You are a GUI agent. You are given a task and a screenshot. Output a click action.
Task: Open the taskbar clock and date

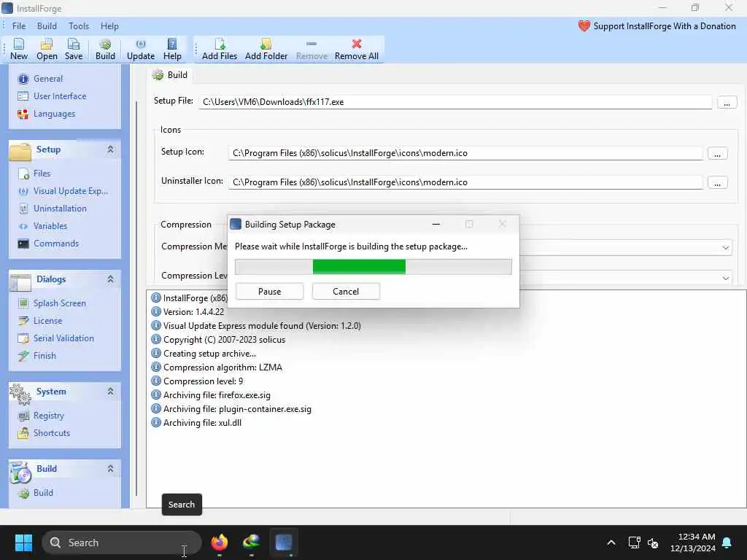693,542
